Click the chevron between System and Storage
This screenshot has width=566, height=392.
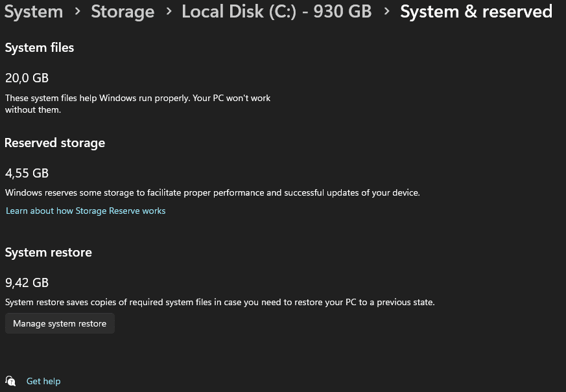point(77,12)
